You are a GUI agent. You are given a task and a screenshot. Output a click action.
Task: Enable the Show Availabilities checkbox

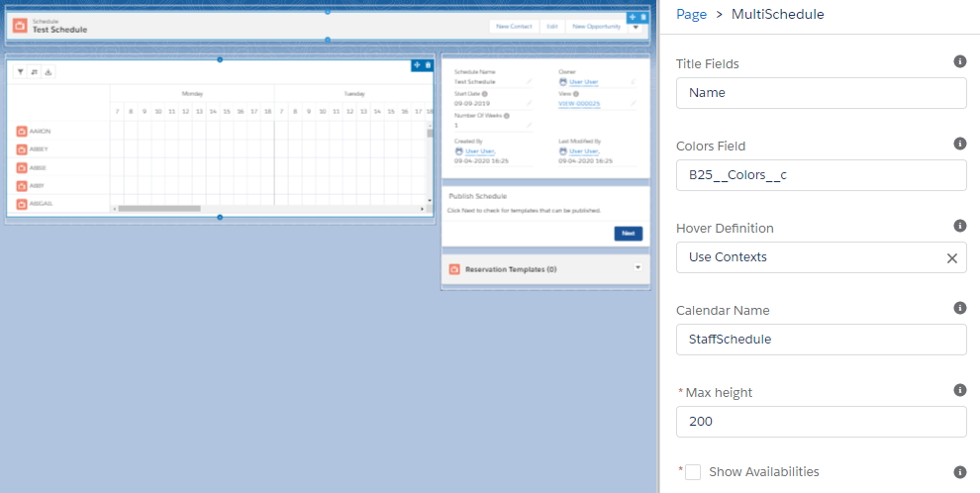tap(693, 472)
